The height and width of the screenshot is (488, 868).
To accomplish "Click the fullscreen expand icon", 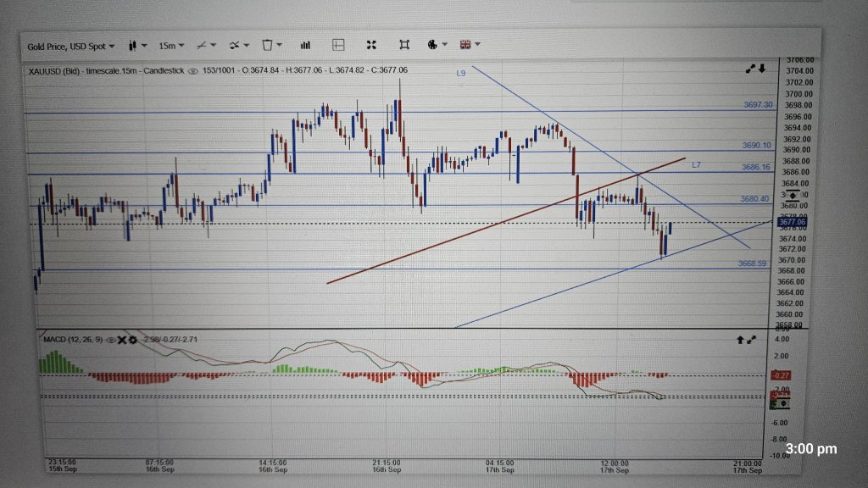I will tap(370, 45).
